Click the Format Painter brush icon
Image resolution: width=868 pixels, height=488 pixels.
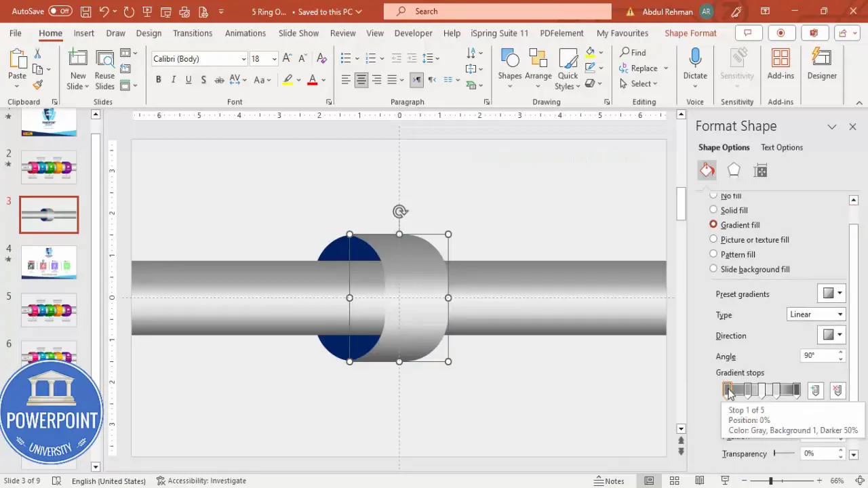pyautogui.click(x=37, y=85)
